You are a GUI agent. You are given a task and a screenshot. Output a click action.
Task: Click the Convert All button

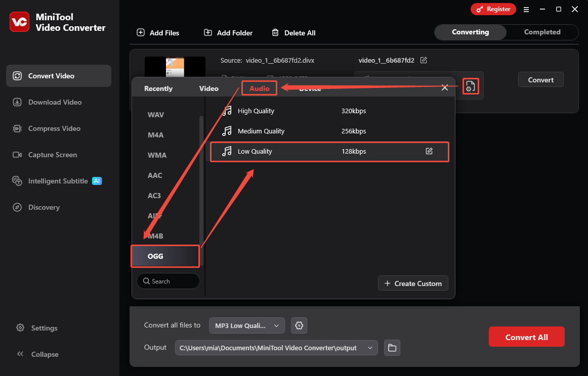point(526,336)
